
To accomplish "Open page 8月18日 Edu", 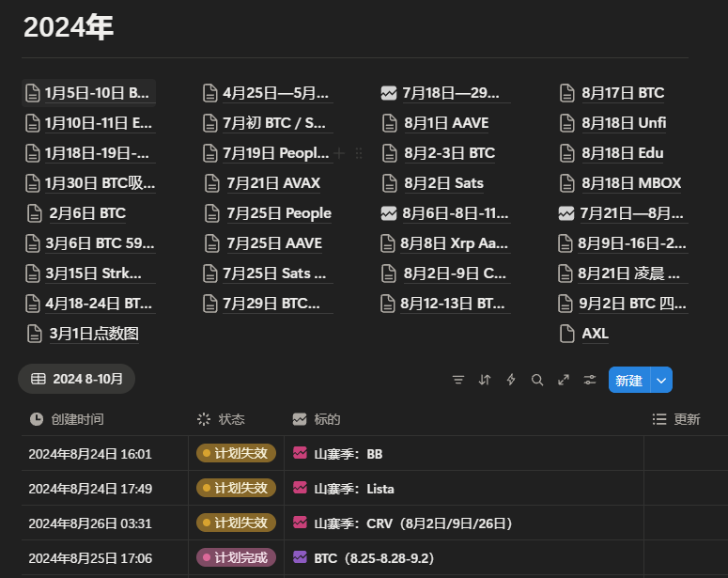I will coord(623,153).
